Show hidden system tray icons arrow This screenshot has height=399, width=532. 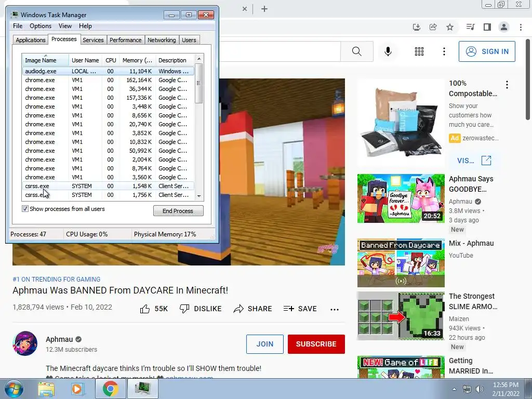(454, 389)
